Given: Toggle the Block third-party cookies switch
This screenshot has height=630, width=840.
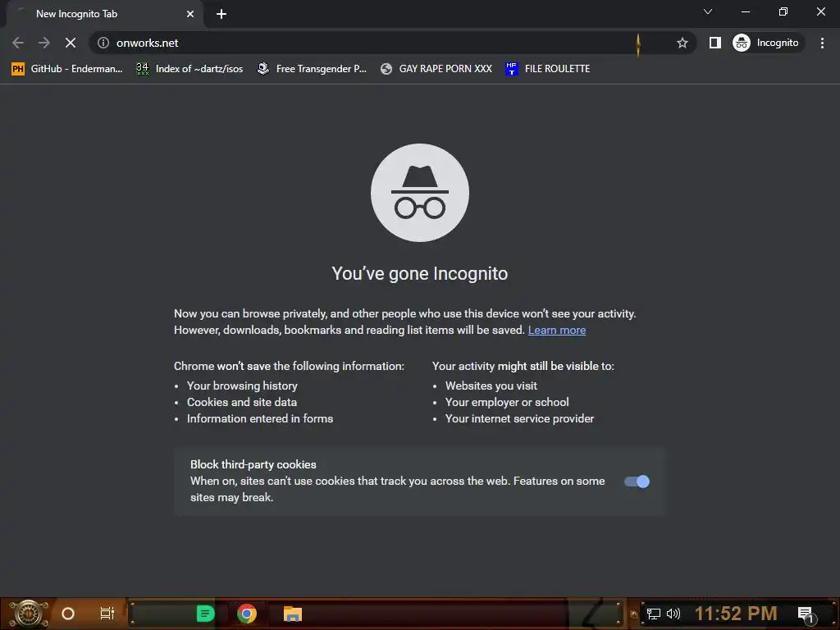Looking at the screenshot, I should point(637,482).
